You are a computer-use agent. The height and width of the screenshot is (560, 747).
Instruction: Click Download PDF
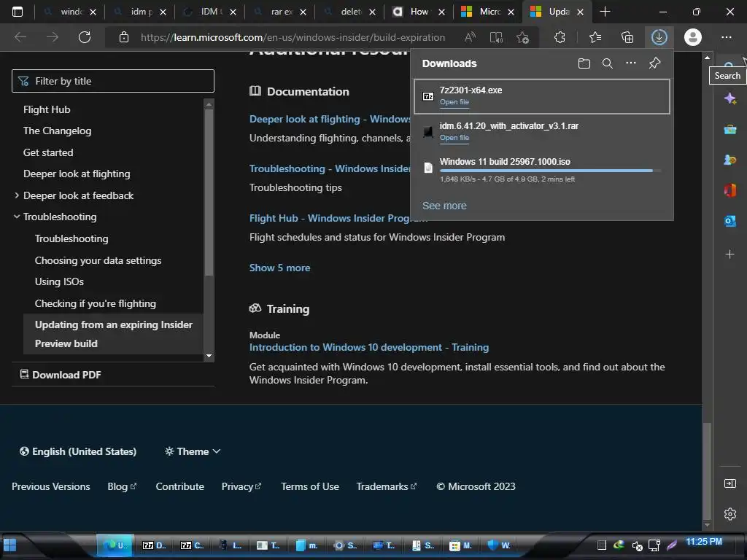tap(61, 375)
